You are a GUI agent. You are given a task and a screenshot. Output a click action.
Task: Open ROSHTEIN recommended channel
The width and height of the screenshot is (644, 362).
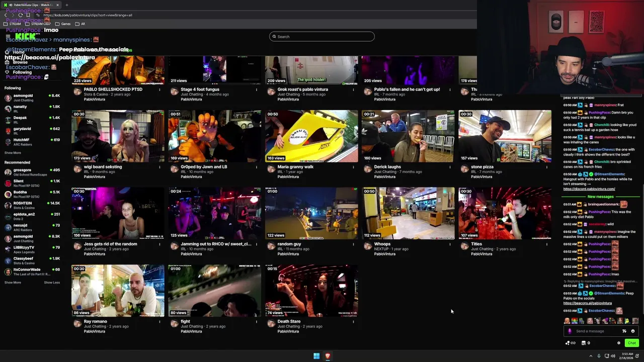32,205
